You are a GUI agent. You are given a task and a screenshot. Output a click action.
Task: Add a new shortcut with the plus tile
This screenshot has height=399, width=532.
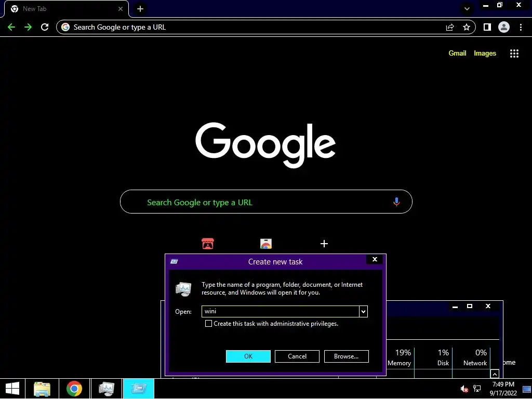tap(324, 244)
